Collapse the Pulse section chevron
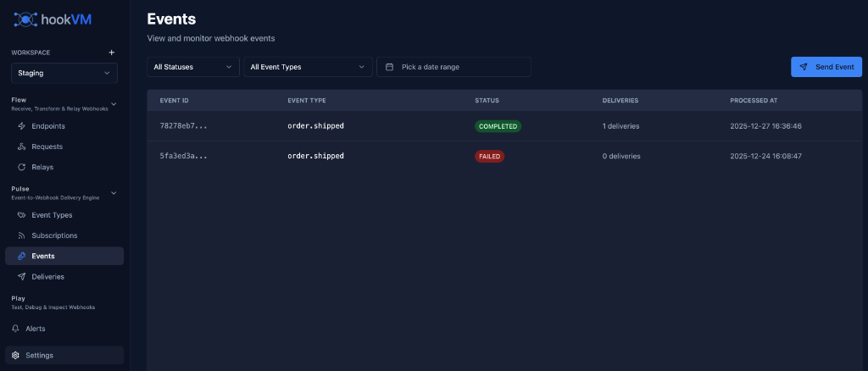Screen dimensions: 868x371 tap(114, 193)
